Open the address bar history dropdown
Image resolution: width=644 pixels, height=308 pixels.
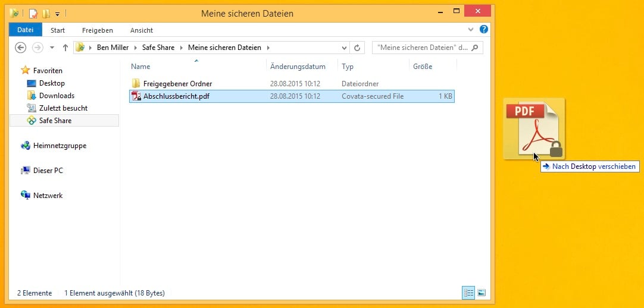tap(344, 48)
